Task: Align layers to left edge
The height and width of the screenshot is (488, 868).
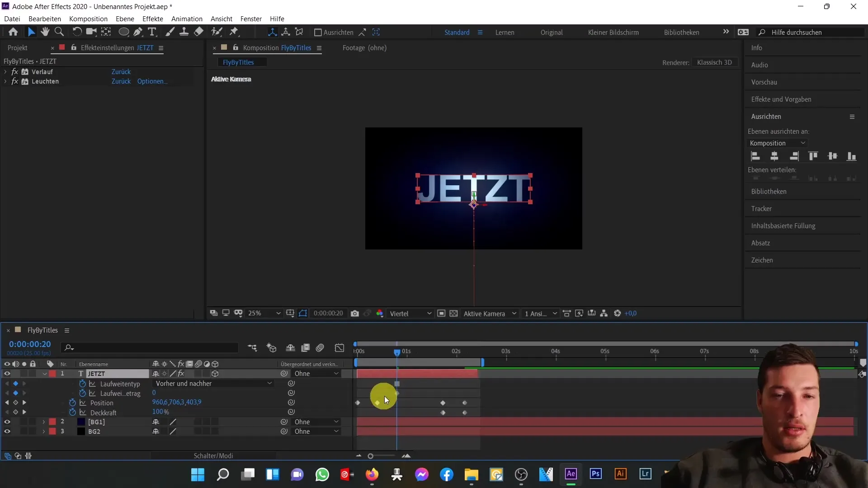Action: (x=755, y=156)
